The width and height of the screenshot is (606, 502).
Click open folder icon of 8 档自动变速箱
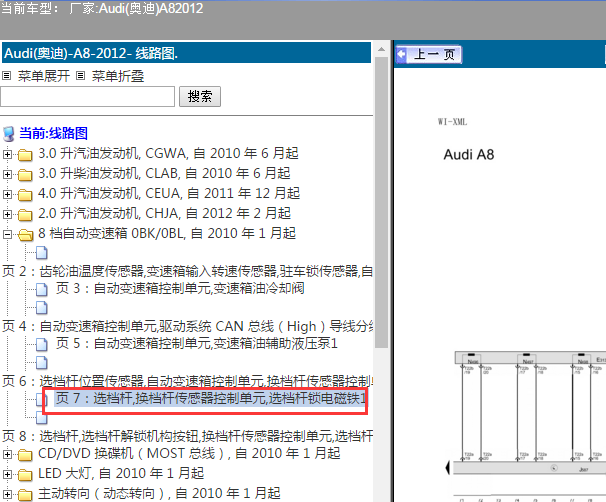26,235
